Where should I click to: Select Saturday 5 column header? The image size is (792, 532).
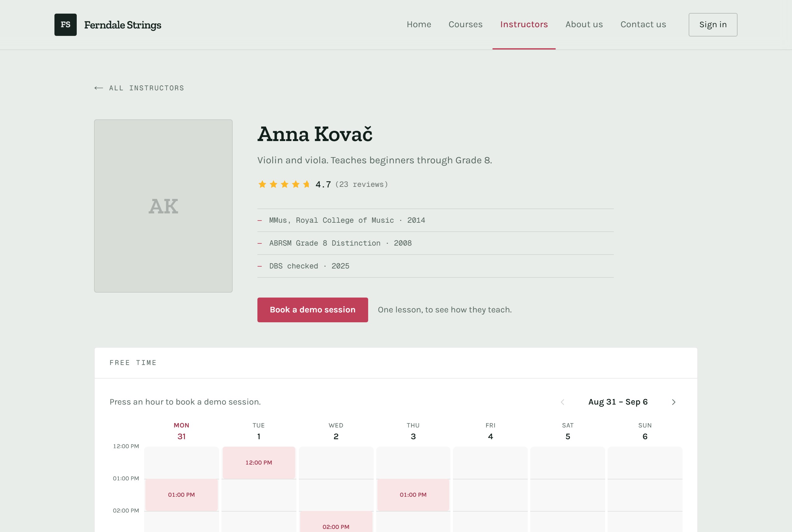pyautogui.click(x=568, y=431)
